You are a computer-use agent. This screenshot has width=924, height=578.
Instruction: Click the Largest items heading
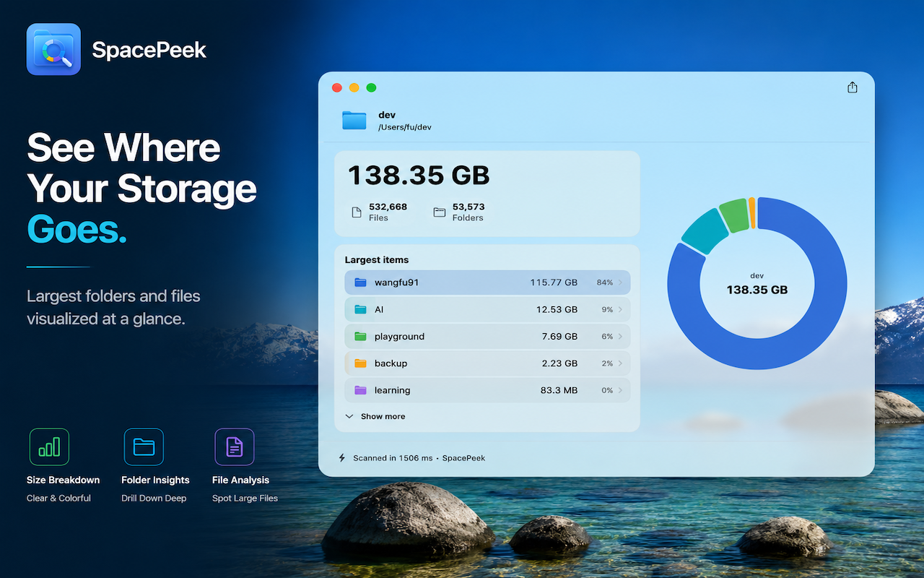tap(377, 260)
